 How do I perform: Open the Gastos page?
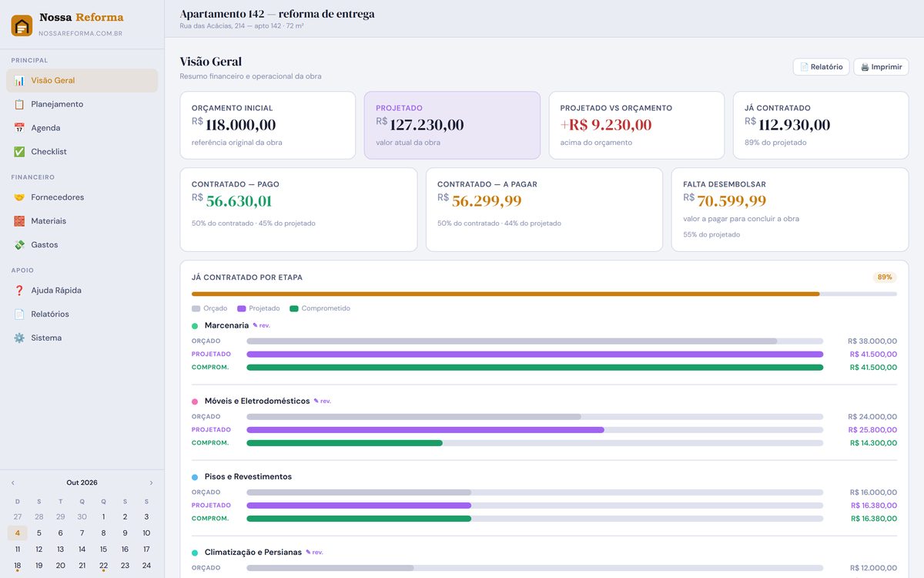pyautogui.click(x=82, y=245)
